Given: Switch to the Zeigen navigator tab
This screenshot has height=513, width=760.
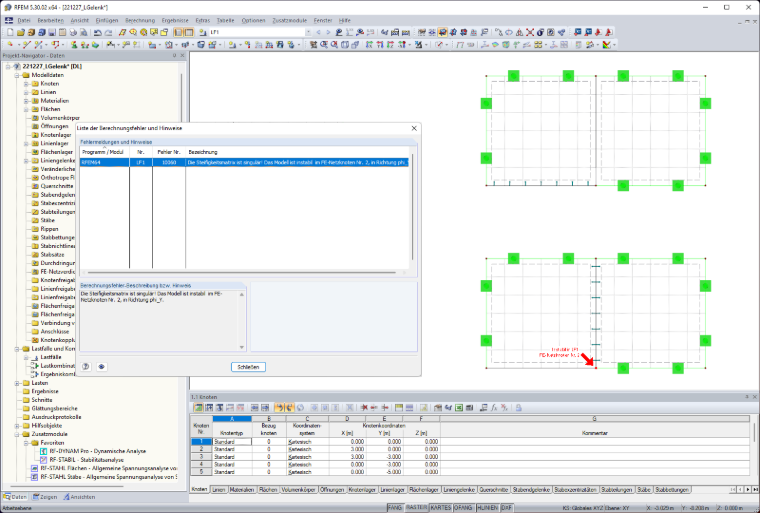Looking at the screenshot, I should click(x=45, y=497).
